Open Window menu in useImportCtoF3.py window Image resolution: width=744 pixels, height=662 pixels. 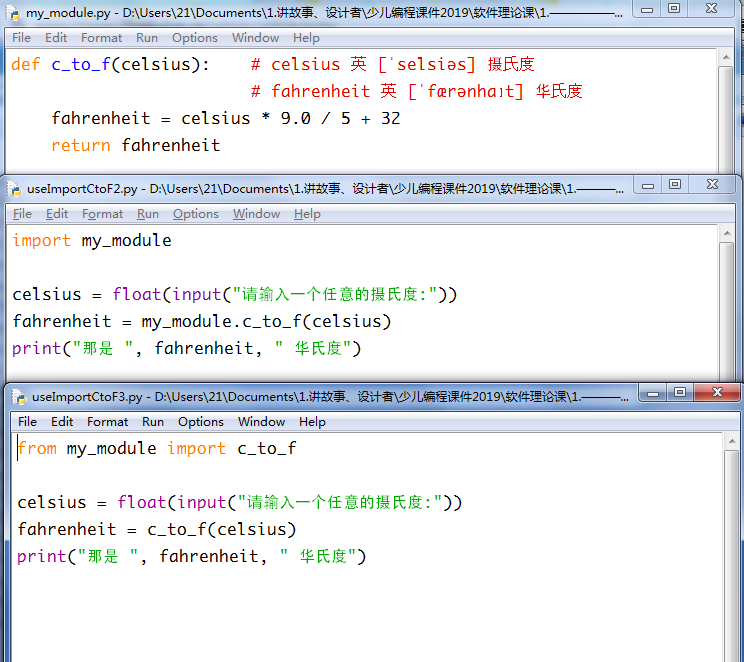coord(261,421)
